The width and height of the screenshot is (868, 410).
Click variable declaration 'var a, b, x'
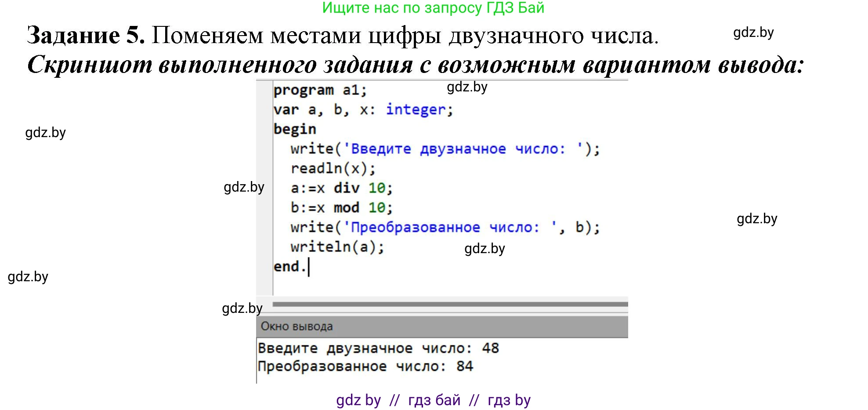pyautogui.click(x=323, y=109)
